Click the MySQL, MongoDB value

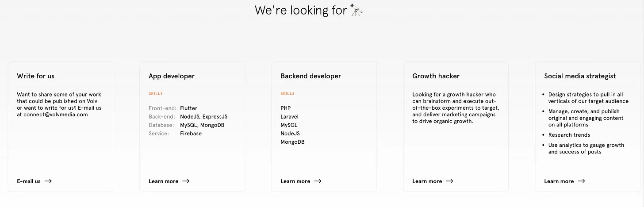tap(202, 125)
